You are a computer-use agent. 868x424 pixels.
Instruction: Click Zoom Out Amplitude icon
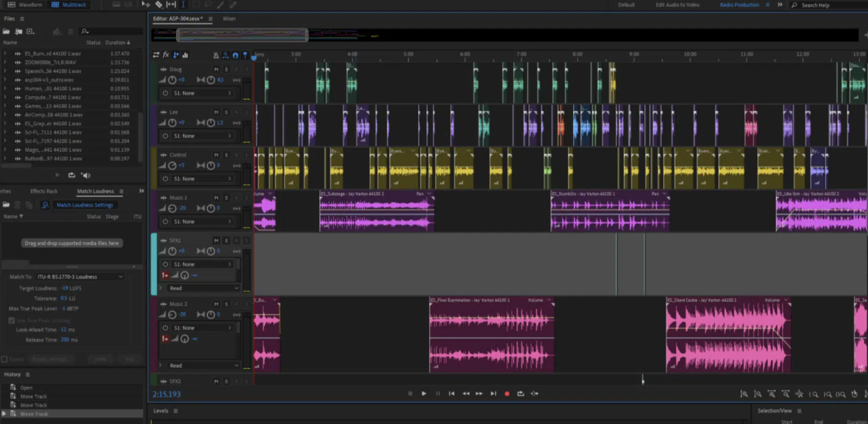point(758,394)
